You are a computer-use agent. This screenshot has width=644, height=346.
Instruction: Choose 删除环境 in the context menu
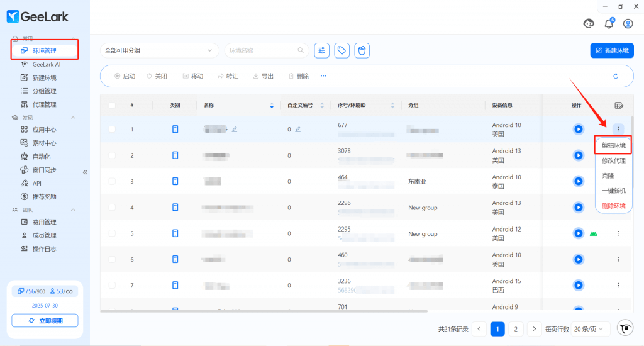click(613, 206)
